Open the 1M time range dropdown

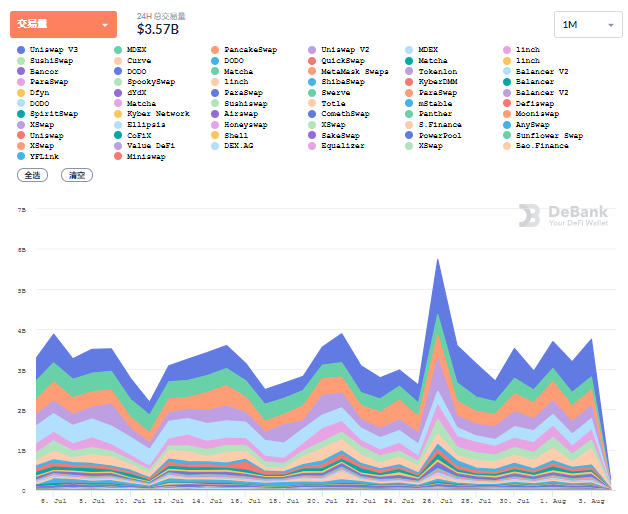coord(588,25)
